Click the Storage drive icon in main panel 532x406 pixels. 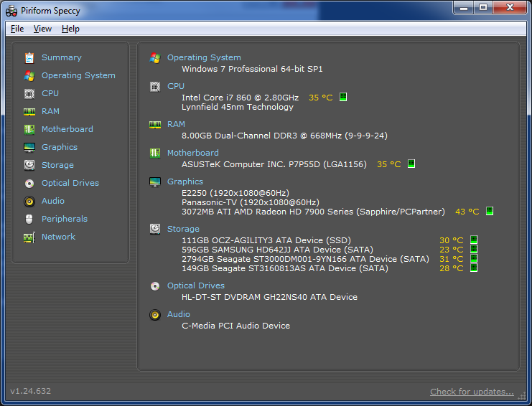(155, 229)
